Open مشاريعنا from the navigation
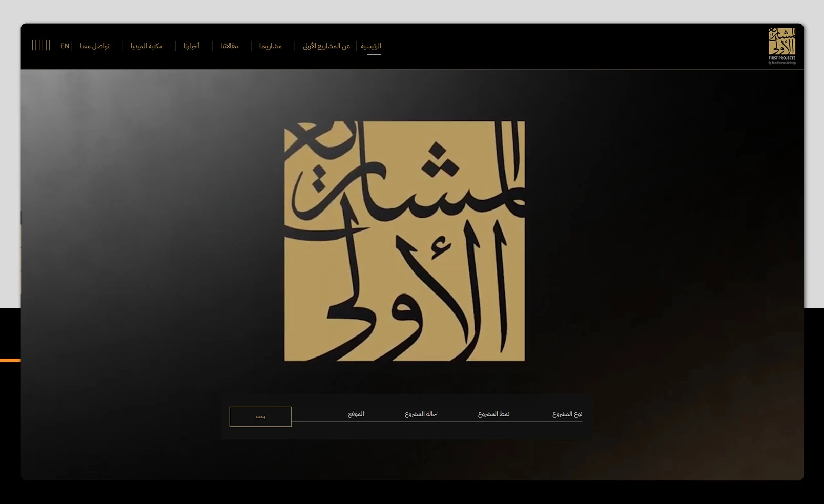Screen dimensions: 824x504 [x=271, y=46]
